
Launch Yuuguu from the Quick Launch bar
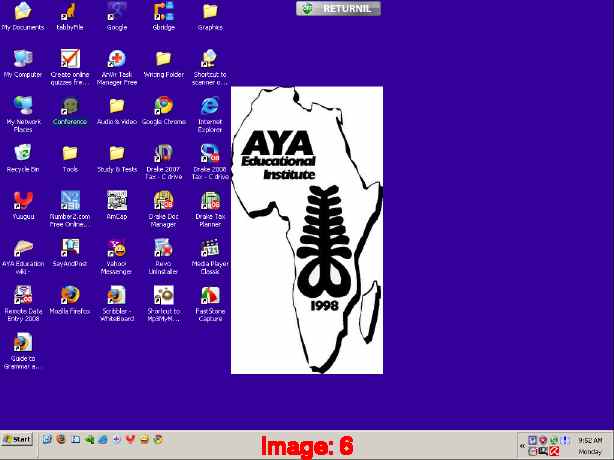130,439
